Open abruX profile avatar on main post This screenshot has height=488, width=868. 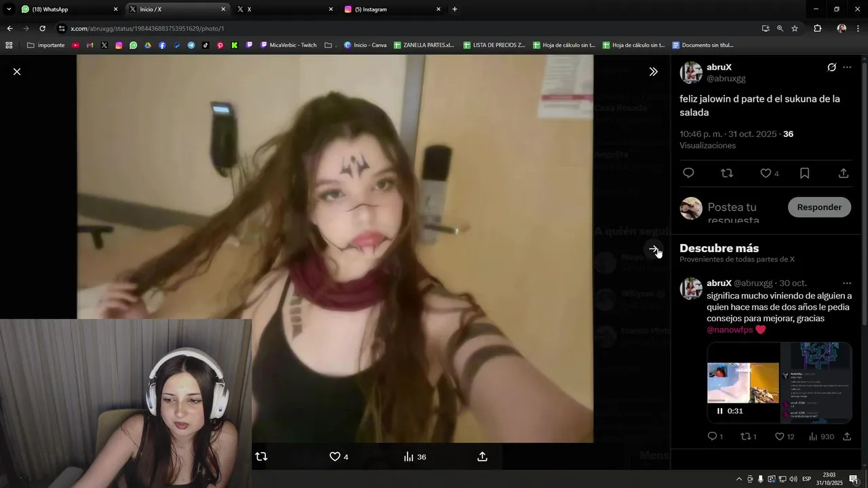coord(691,73)
